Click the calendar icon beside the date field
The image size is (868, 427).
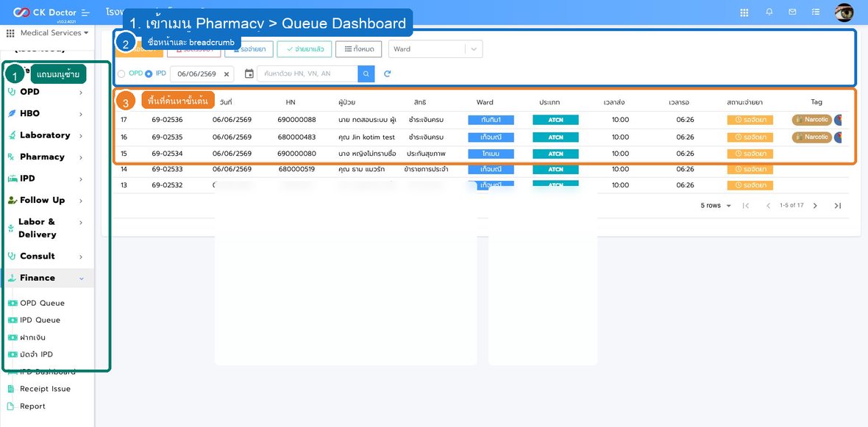(249, 73)
